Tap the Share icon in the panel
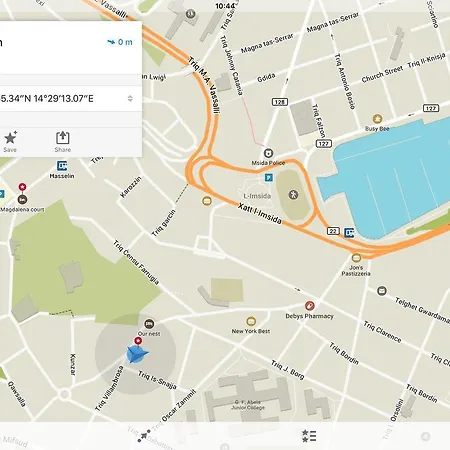This screenshot has height=450, width=450. click(x=63, y=138)
